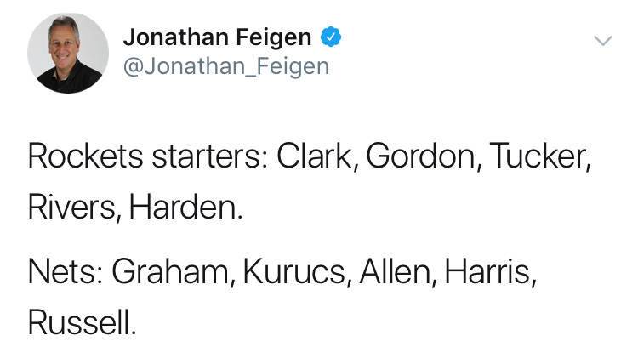Open the tweet options chevron menu
Viewport: 638px width, 364px height.
tap(602, 41)
